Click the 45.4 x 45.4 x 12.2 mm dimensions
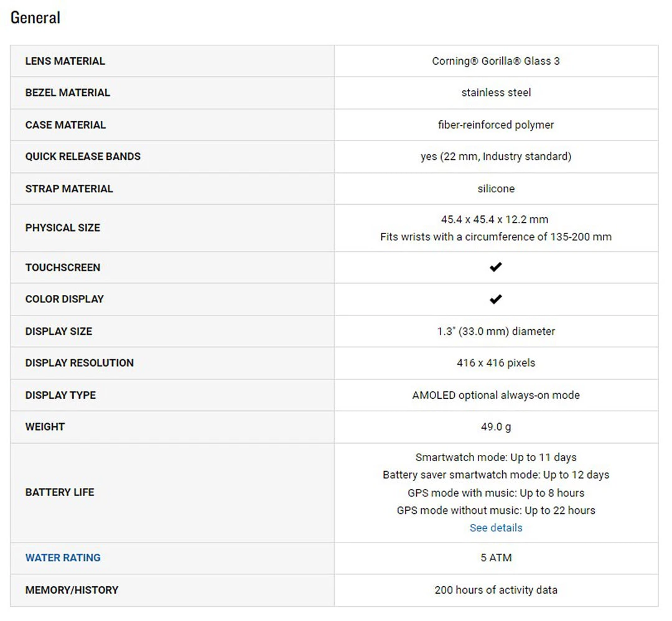Viewport: 672px width, 621px height. click(x=495, y=220)
